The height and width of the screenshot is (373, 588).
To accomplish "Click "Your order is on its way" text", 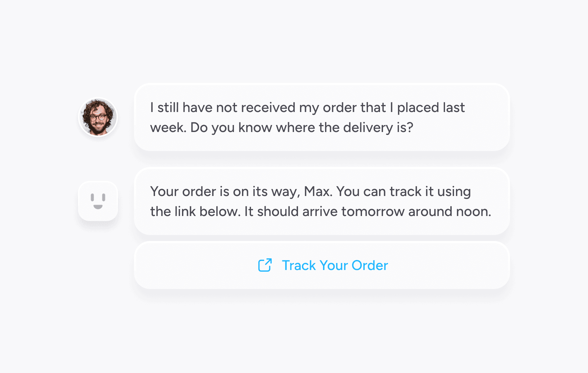I will (x=225, y=192).
